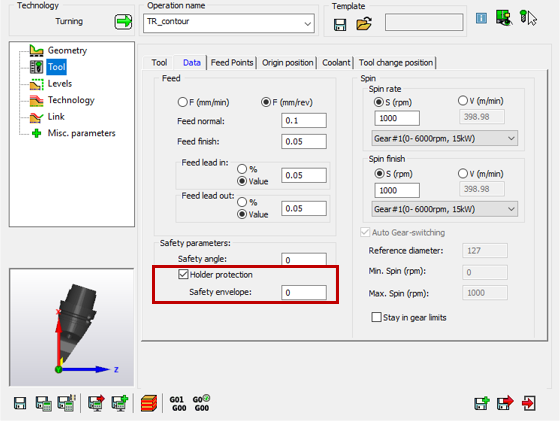This screenshot has height=421, width=560.
Task: Click the Safety envelope input field
Action: [x=304, y=292]
